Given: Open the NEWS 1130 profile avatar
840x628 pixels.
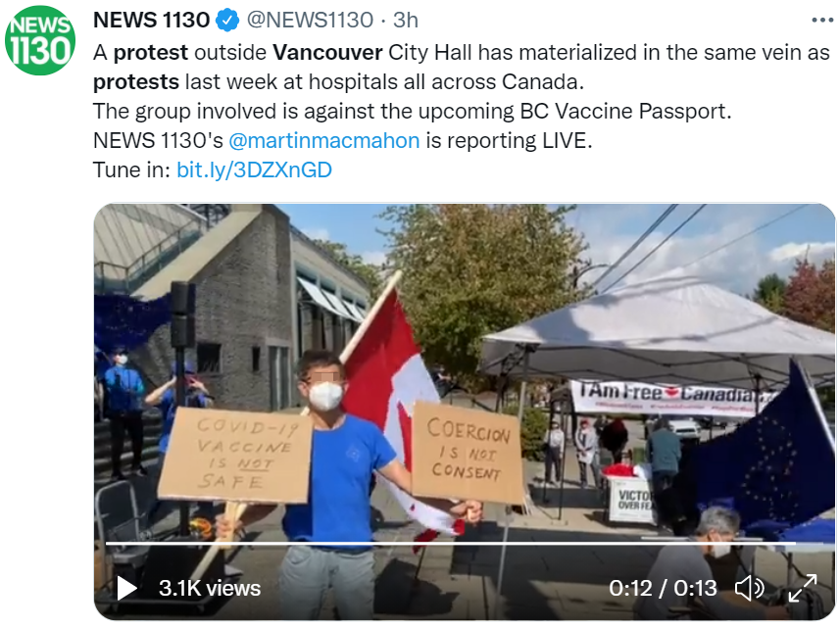Looking at the screenshot, I should pos(40,40).
